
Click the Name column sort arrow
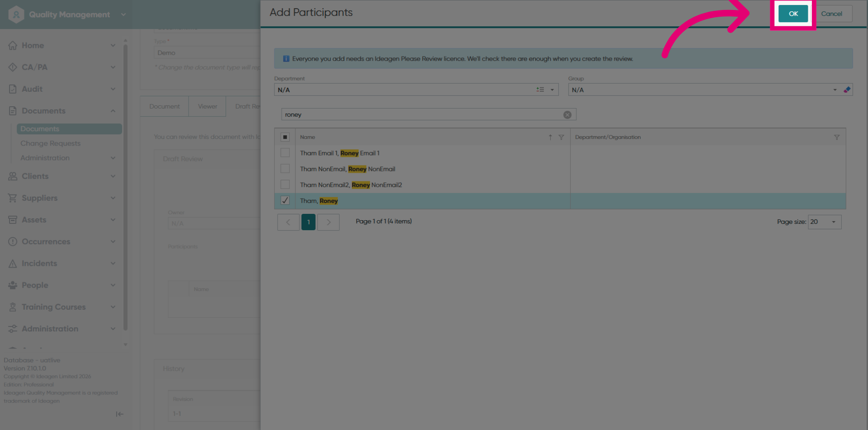tap(550, 137)
